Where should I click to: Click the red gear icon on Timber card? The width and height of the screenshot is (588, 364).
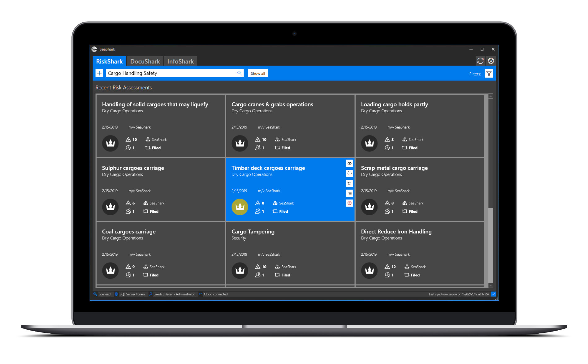point(349,203)
